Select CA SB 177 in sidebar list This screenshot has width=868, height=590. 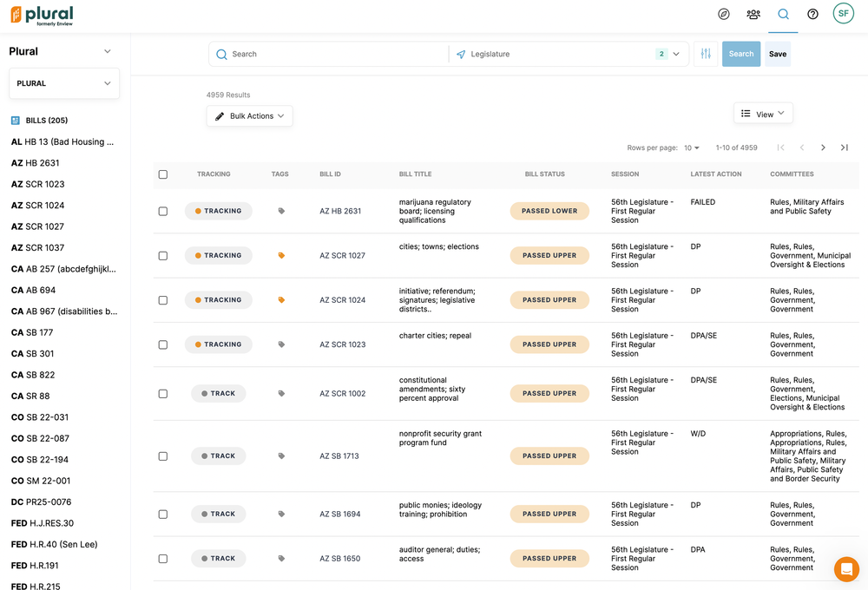[32, 332]
